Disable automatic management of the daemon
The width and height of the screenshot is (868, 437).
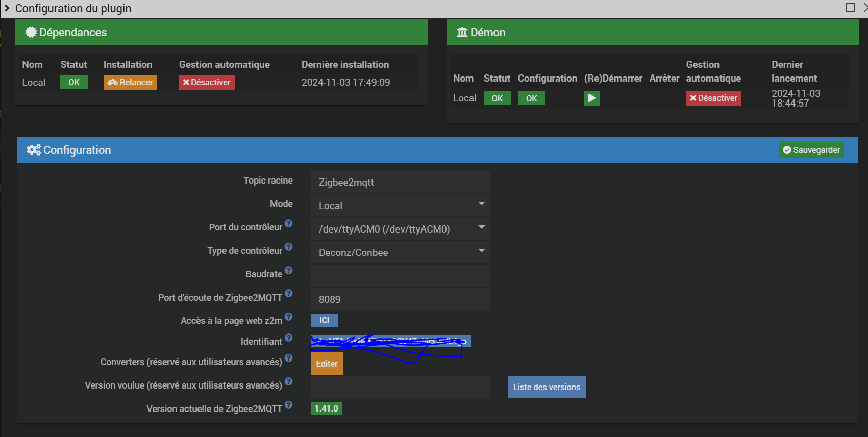(x=713, y=98)
